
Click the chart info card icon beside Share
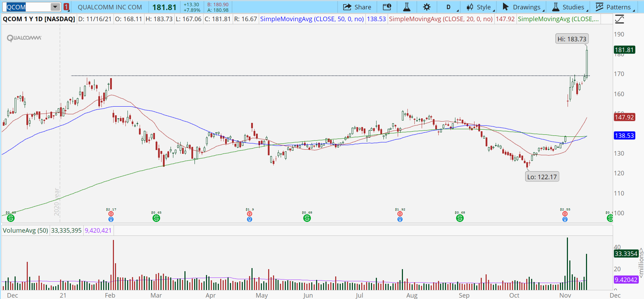(387, 7)
